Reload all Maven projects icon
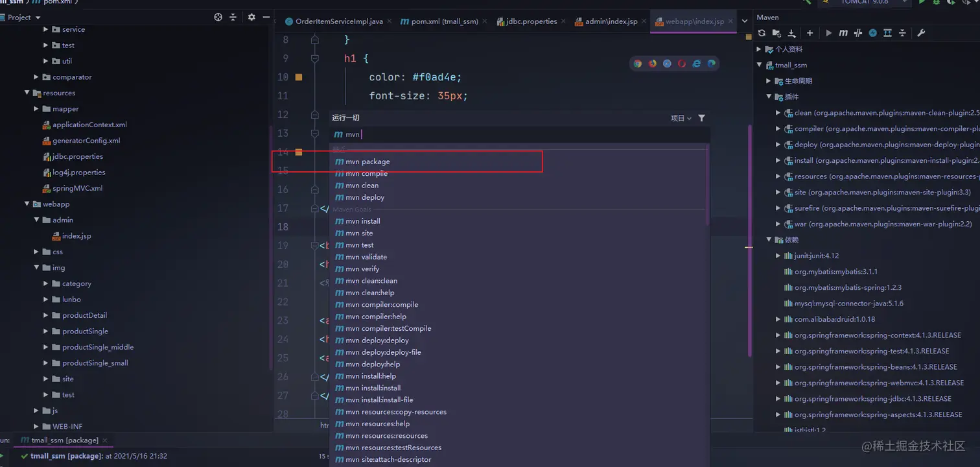Image resolution: width=980 pixels, height=467 pixels. [762, 33]
